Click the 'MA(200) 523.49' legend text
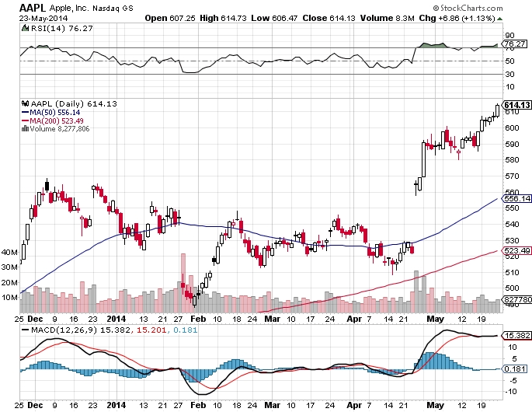The width and height of the screenshot is (532, 412). 57,121
